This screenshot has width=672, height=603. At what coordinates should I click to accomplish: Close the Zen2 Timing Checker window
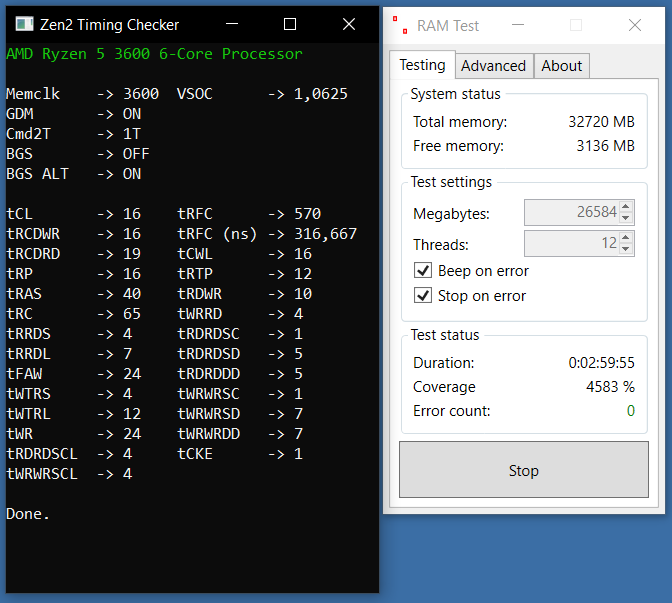coord(349,24)
